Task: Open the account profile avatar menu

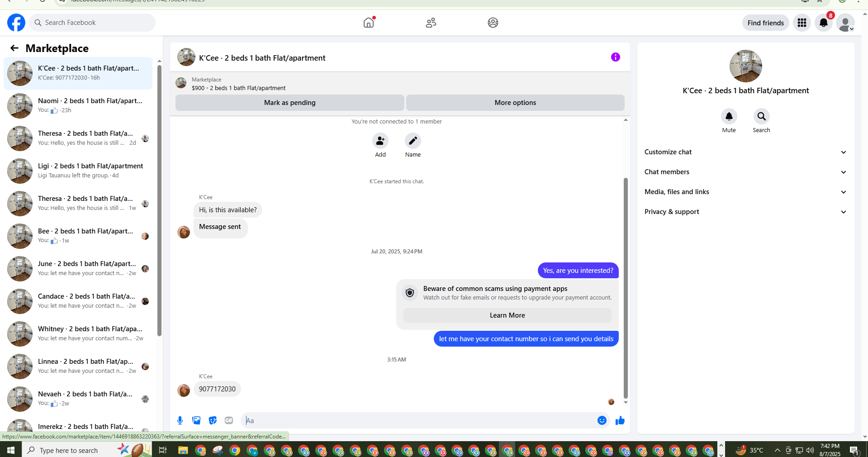Action: (845, 23)
